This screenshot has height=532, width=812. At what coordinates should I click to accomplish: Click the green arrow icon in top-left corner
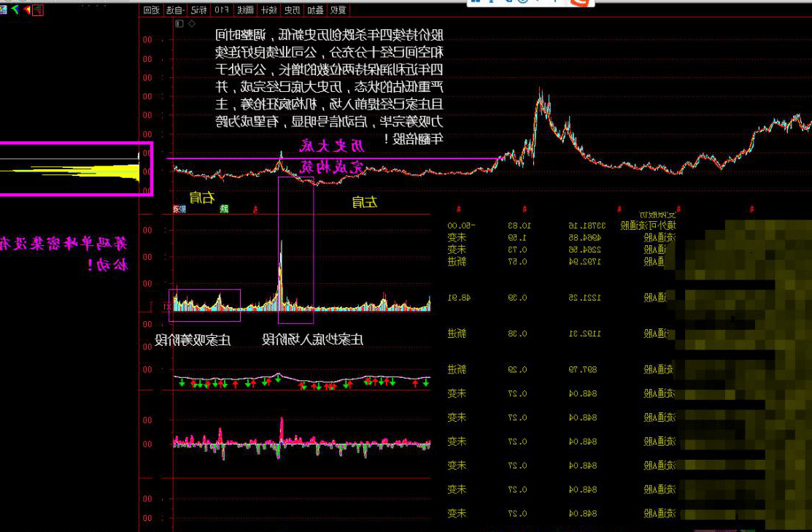15,9
